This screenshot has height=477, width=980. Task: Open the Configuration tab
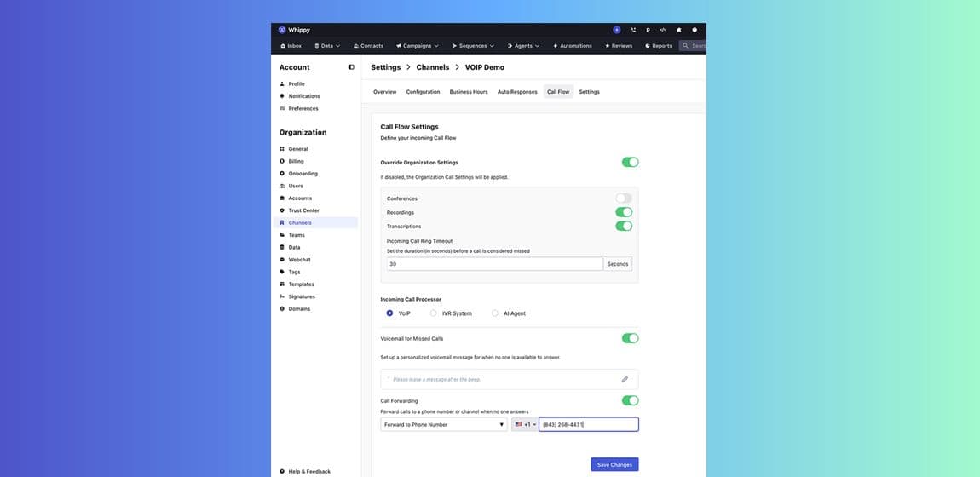click(x=424, y=92)
